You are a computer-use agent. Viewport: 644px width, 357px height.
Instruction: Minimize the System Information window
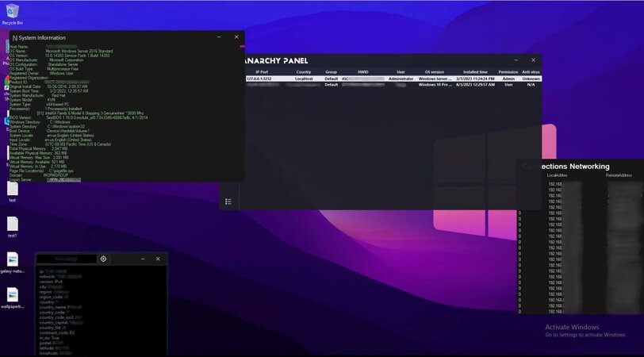tap(219, 37)
